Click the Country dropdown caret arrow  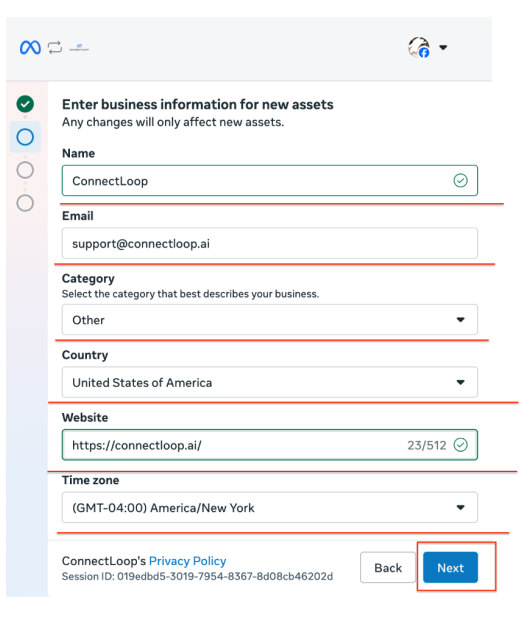[460, 382]
